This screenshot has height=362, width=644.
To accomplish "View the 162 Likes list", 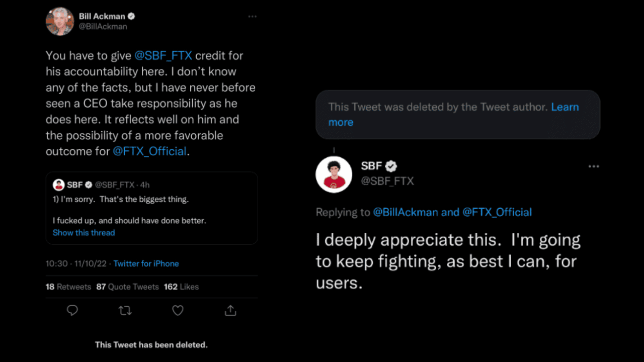I will [181, 287].
